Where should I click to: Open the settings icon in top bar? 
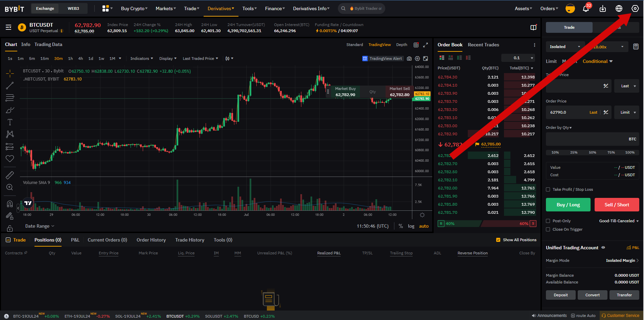click(x=635, y=8)
